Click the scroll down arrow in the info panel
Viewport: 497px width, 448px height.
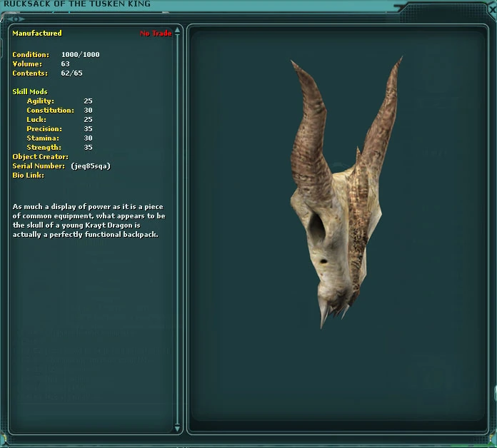pos(178,429)
